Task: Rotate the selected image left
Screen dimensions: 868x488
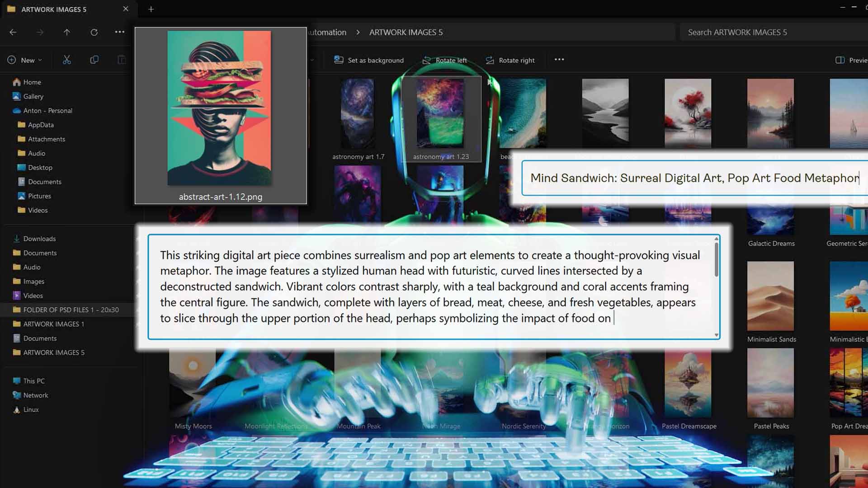Action: pos(444,60)
